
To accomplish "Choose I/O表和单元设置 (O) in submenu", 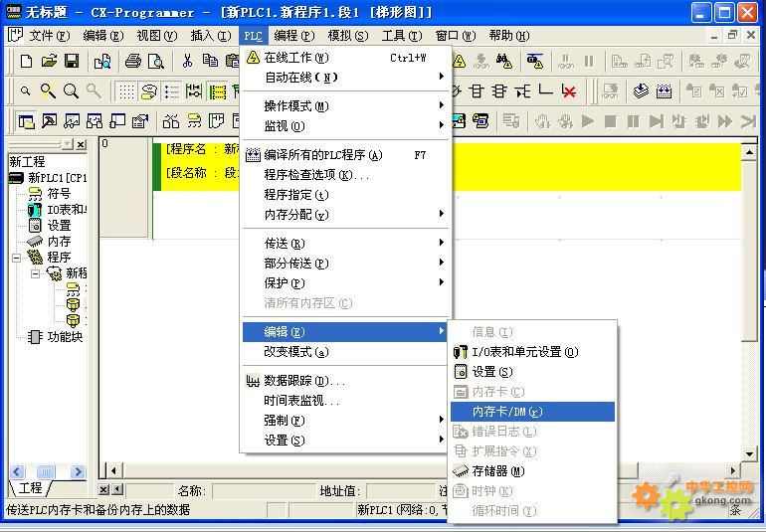I will [x=532, y=352].
